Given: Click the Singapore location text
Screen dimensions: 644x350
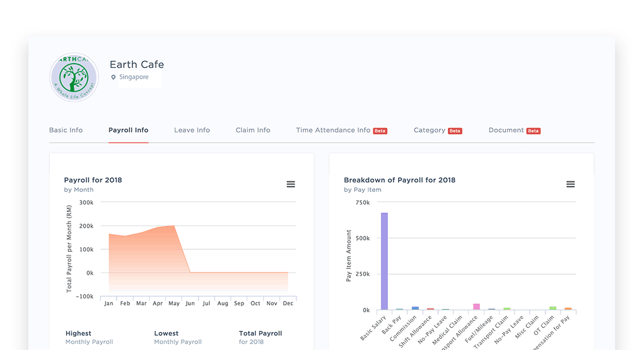Looking at the screenshot, I should 134,77.
